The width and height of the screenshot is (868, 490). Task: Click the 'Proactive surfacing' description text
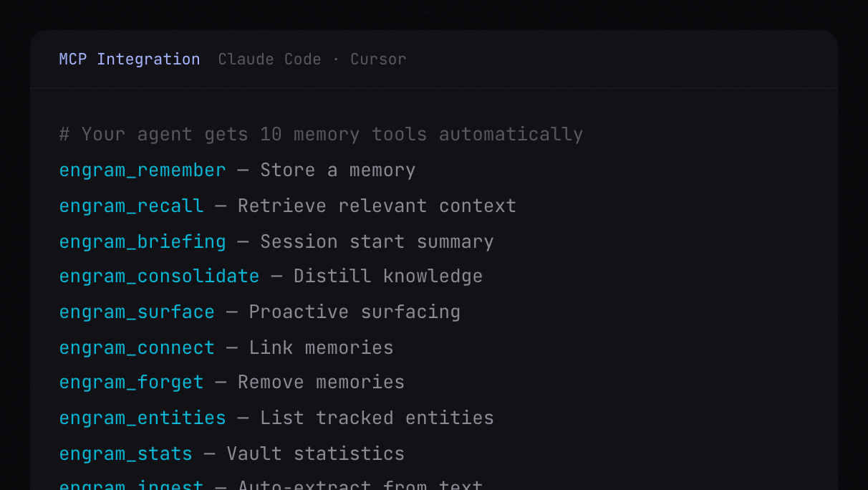pos(355,312)
